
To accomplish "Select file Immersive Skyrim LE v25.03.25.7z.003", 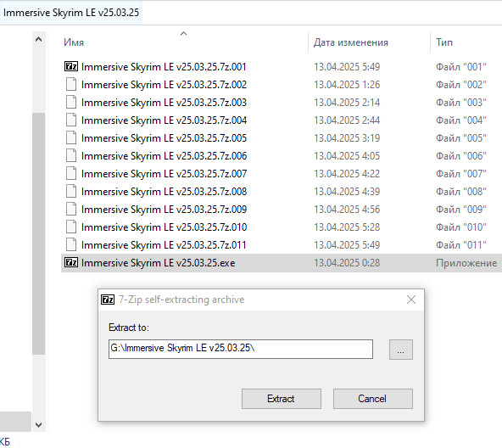I will (x=164, y=103).
